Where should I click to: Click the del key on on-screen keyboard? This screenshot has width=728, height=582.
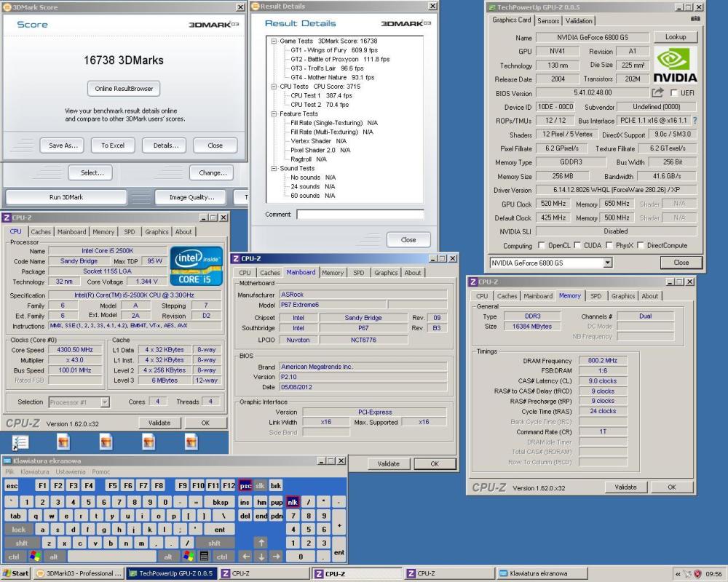(x=245, y=516)
